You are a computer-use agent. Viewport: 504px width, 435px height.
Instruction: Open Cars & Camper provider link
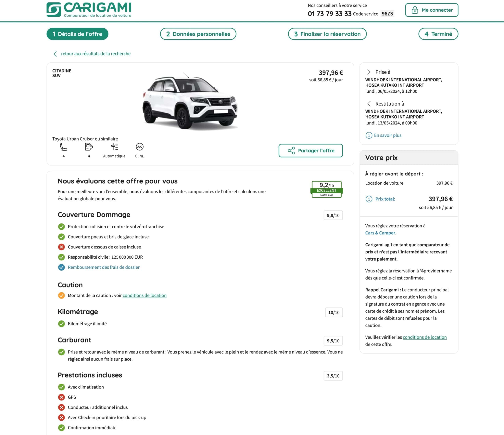click(380, 233)
